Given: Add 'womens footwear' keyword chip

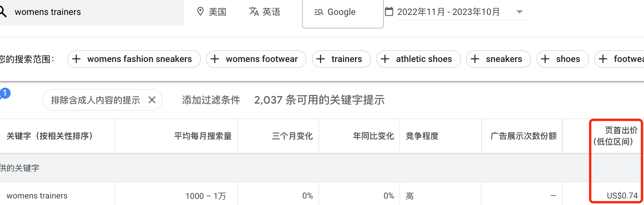Looking at the screenshot, I should [x=256, y=59].
